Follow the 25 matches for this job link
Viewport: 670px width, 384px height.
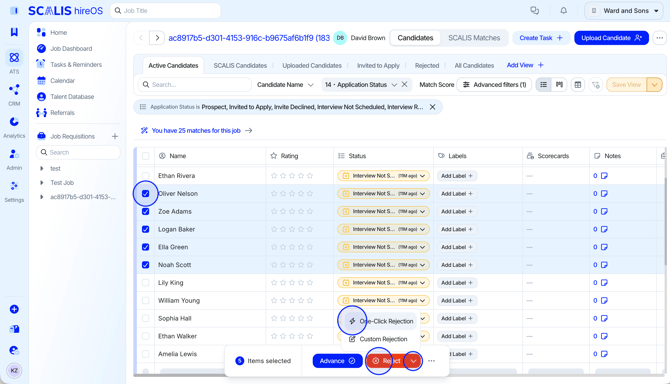click(x=196, y=131)
